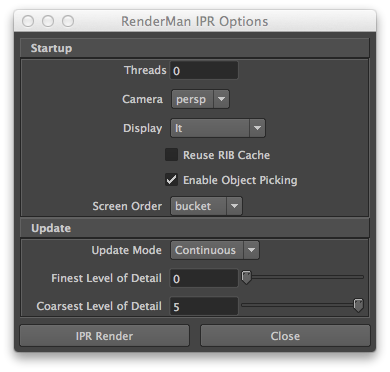Viewport: 390px width, 372px height.
Task: Open the Update Mode dropdown showing Continuous
Action: click(x=215, y=250)
